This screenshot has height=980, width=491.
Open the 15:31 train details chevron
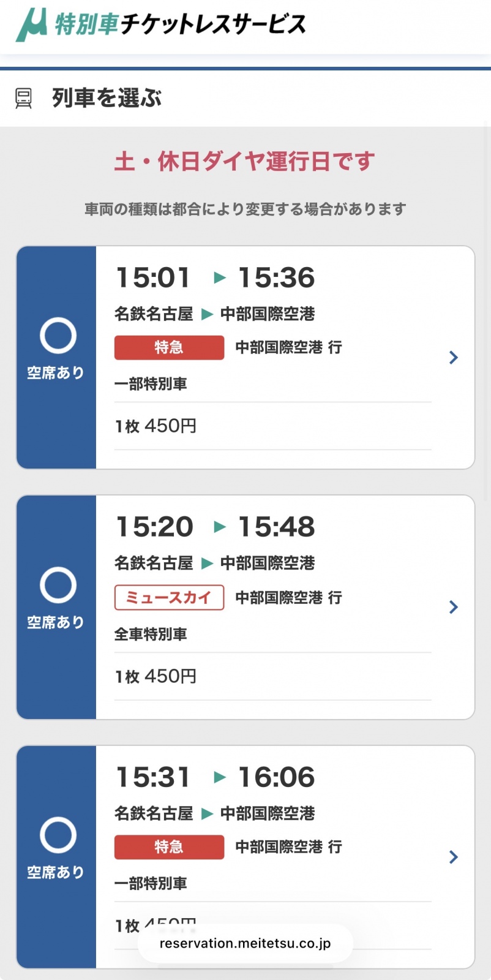453,857
